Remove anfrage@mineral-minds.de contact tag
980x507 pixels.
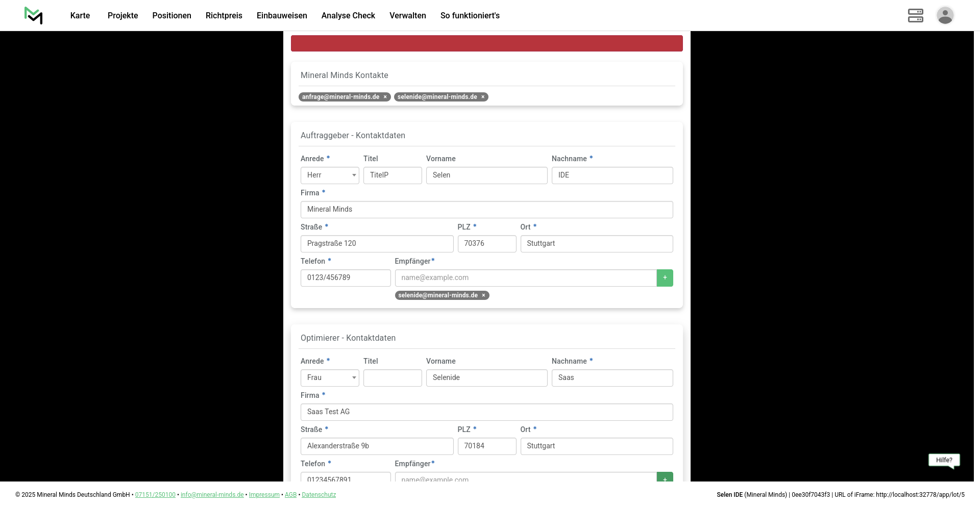click(385, 97)
